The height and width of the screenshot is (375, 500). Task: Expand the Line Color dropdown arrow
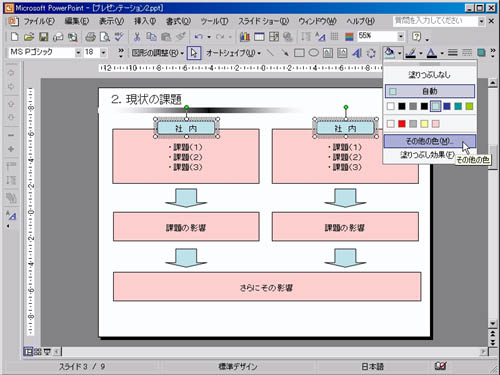click(421, 53)
